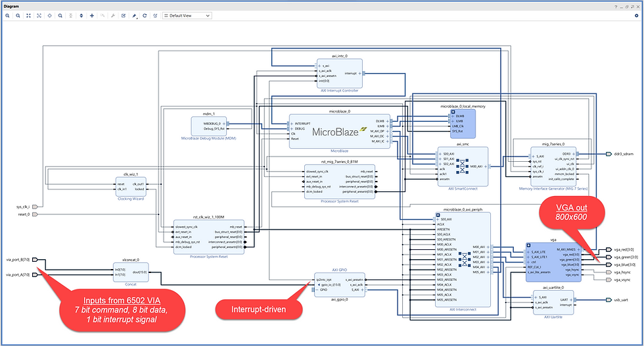This screenshot has width=644, height=346.
Task: Click the clk_out1 pin on clk_wiz_1
Action: (x=139, y=184)
